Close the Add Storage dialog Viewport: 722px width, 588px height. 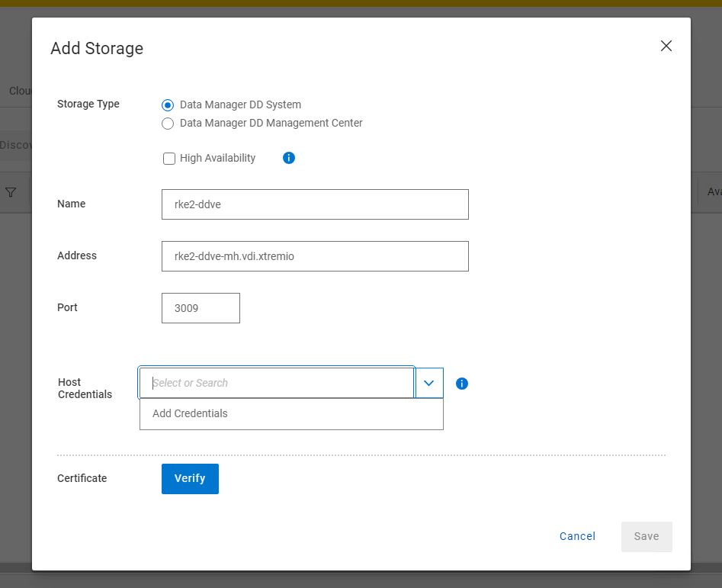coord(666,46)
